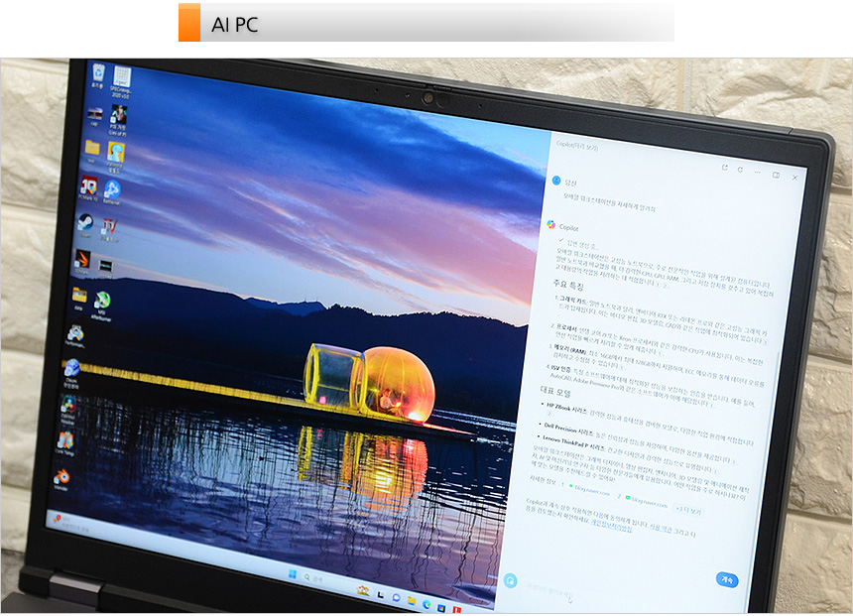853x616 pixels.
Task: Open the Recycle Bin desktop icon
Action: pos(98,75)
